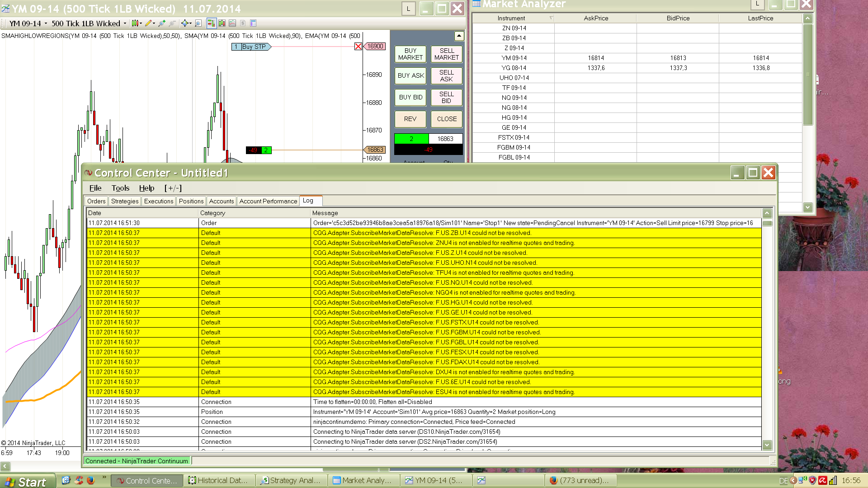Image resolution: width=868 pixels, height=488 pixels.
Task: Cancel Buy STP order with red X
Action: (358, 47)
